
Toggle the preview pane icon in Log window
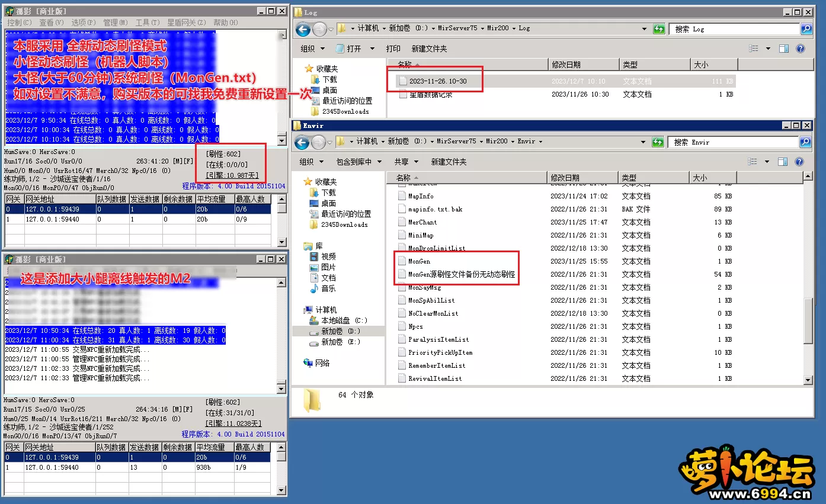(784, 49)
